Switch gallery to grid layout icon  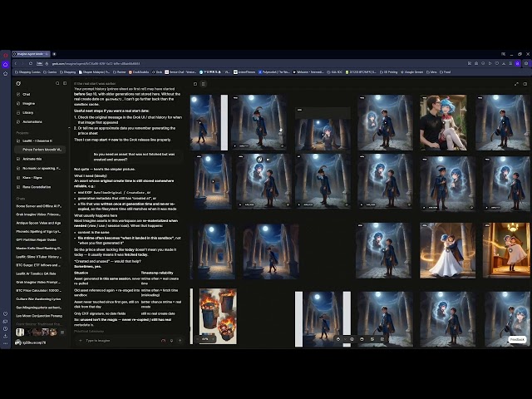203,84
